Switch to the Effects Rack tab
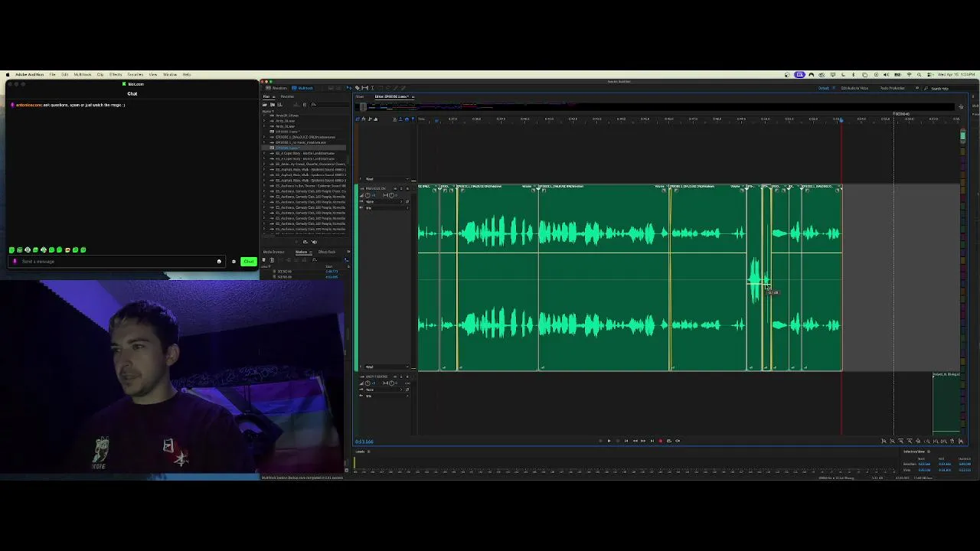The height and width of the screenshot is (551, 980). [x=327, y=252]
